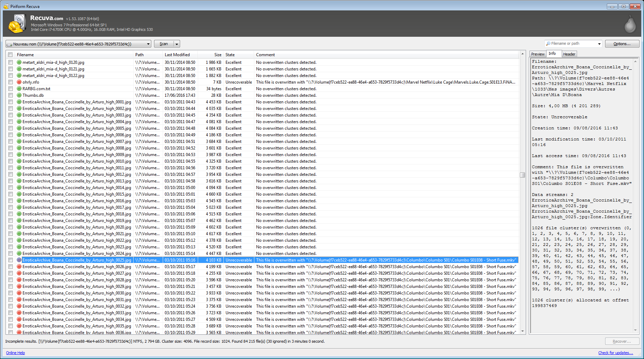Screen dimensions: 644x359
Task: Check the box for ohrly.nfo
Action: (10, 82)
